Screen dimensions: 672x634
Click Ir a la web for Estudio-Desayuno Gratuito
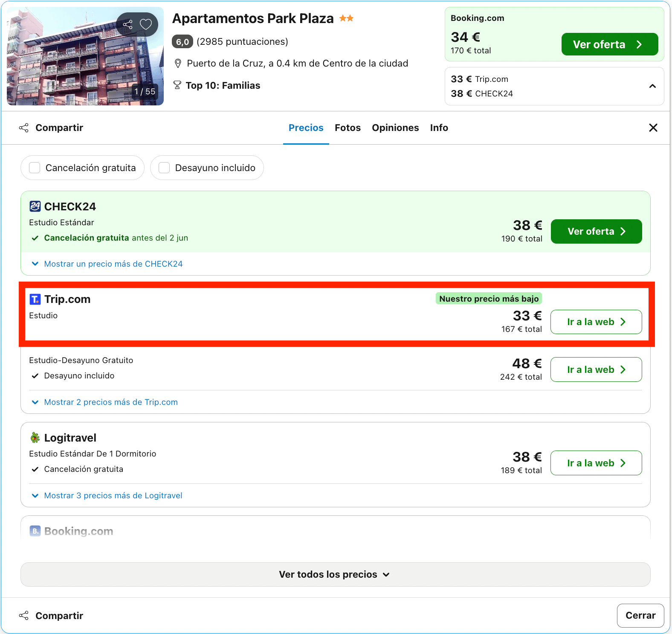click(596, 369)
